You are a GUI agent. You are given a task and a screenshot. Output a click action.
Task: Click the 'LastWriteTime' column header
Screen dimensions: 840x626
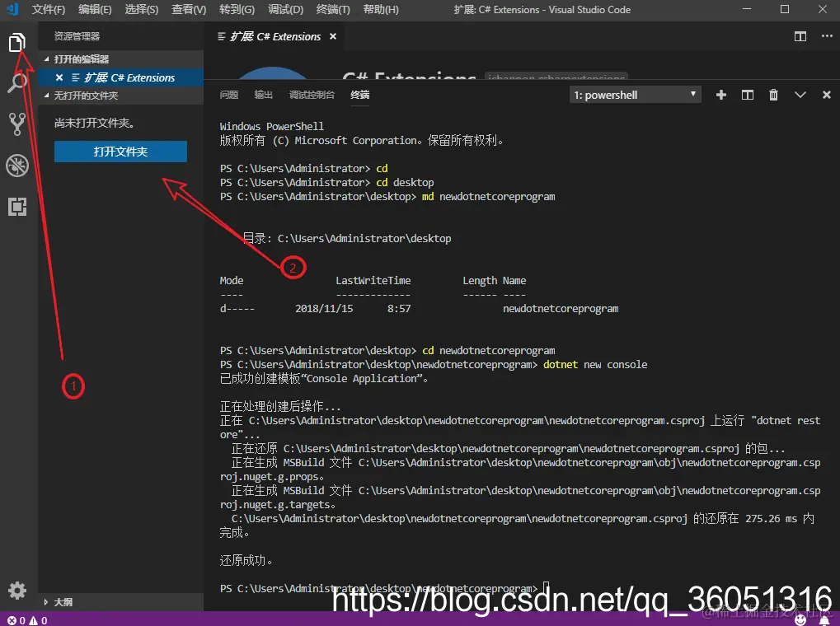[373, 281]
